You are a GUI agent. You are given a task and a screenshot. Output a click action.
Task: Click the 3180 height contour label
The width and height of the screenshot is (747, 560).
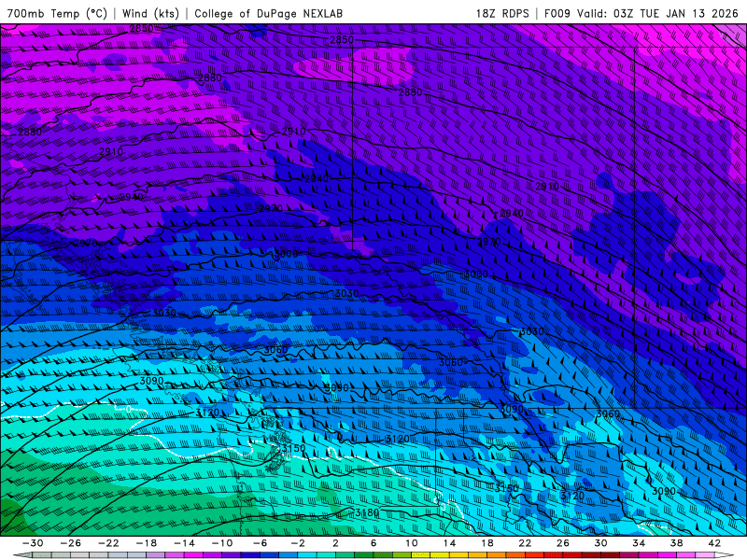[367, 512]
